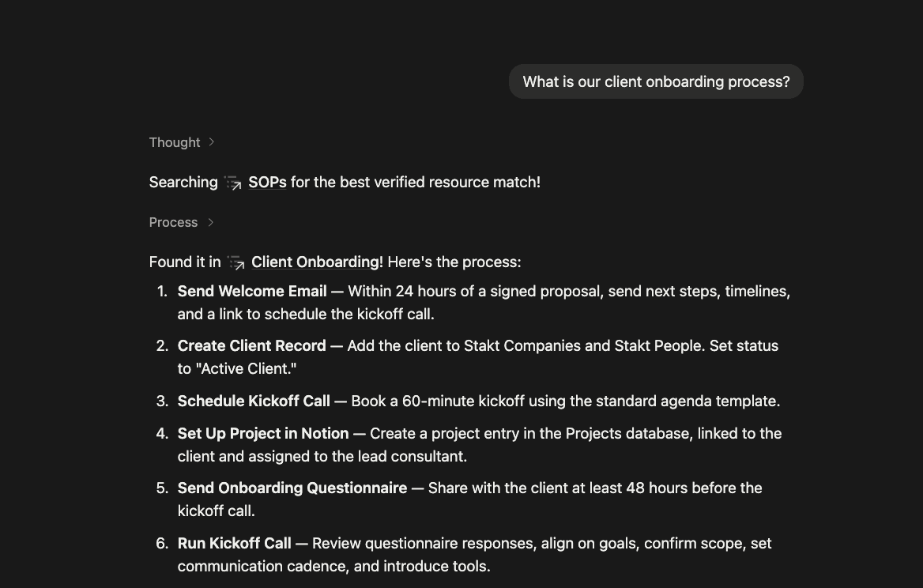Click the Process label

coord(173,222)
